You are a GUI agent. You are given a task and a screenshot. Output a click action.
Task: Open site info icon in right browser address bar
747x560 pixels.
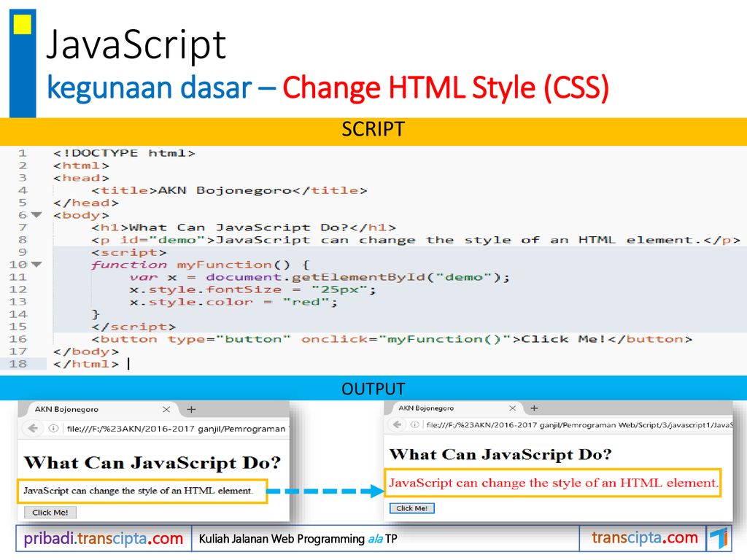415,424
